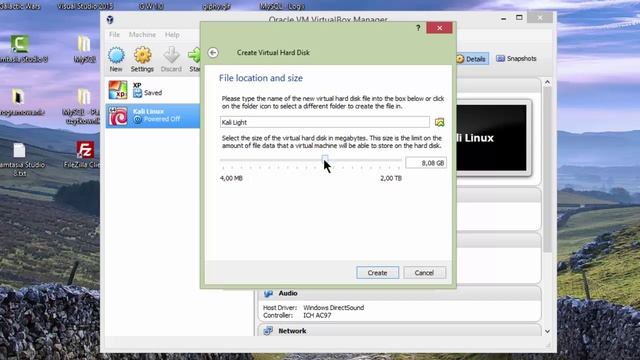Open the Machine menu

pyautogui.click(x=142, y=35)
